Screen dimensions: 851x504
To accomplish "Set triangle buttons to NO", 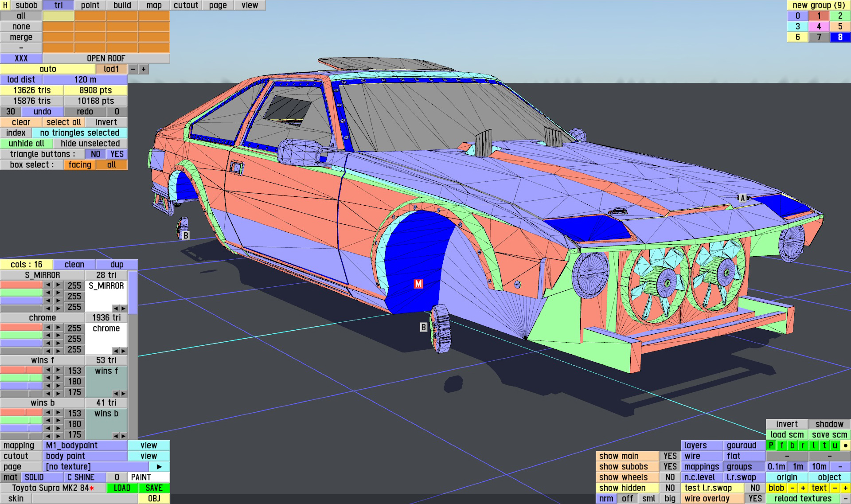I will pyautogui.click(x=95, y=154).
